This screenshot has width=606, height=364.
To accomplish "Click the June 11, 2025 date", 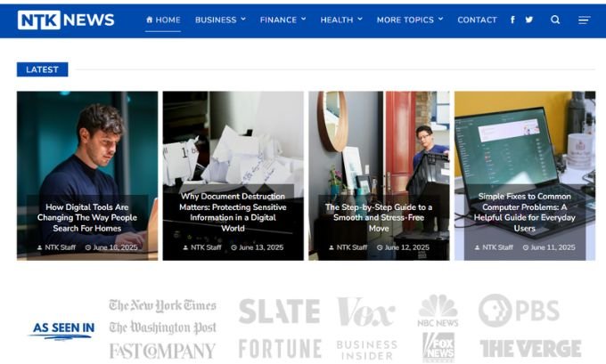I will 549,247.
